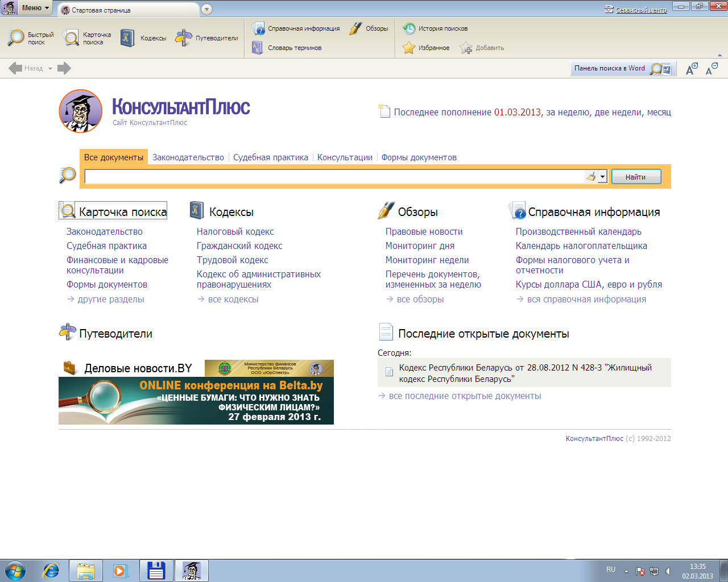Show updates for месяц
Viewport: 728px width, 582px height.
[x=659, y=113]
